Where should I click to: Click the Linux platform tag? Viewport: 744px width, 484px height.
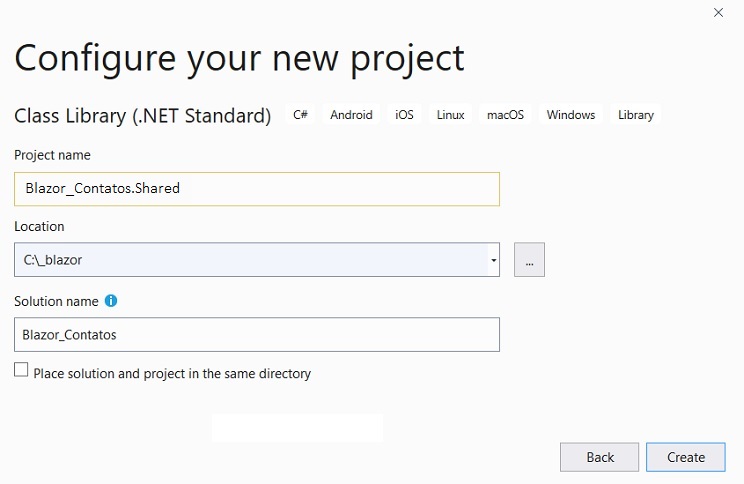pos(450,115)
